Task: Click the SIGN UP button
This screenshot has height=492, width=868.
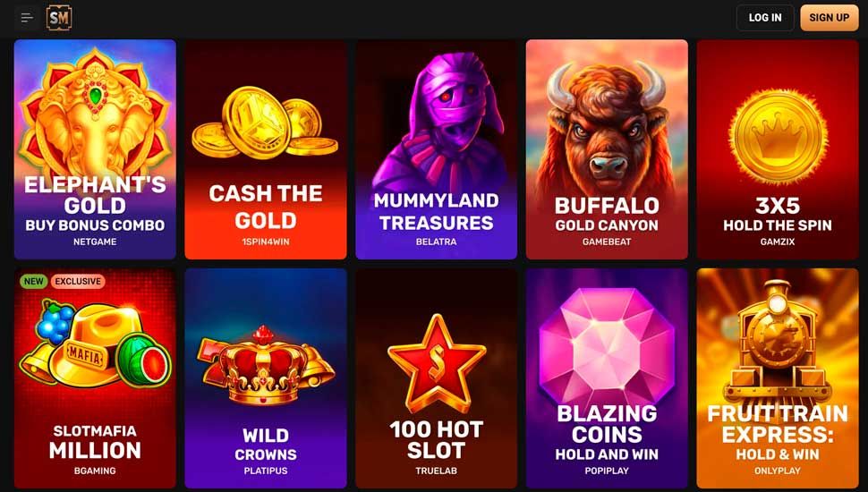Action: (x=830, y=18)
